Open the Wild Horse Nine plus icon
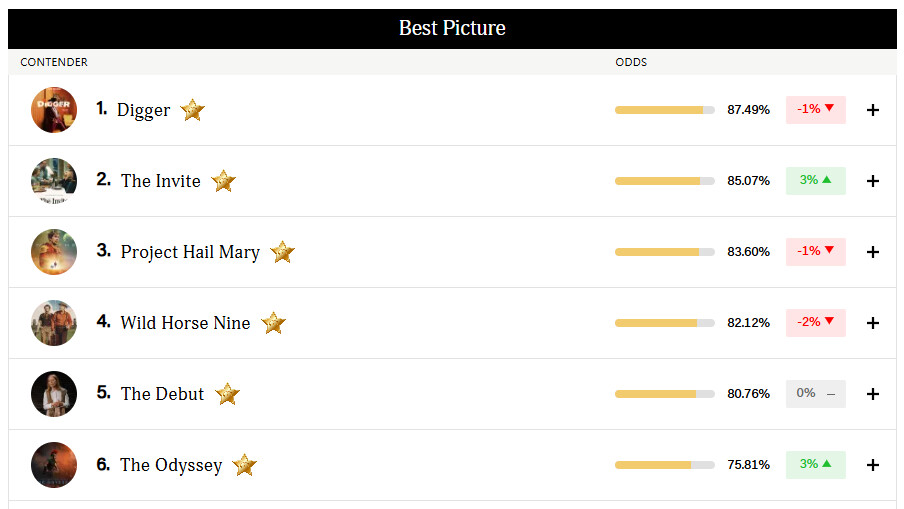904x509 pixels. tap(872, 323)
